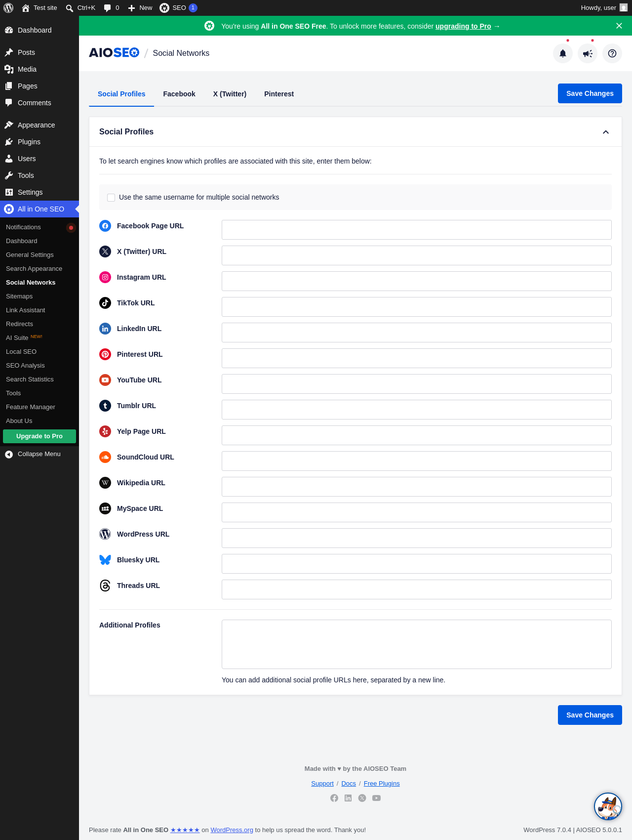Click the WordPress logo in admin bar

(x=8, y=8)
